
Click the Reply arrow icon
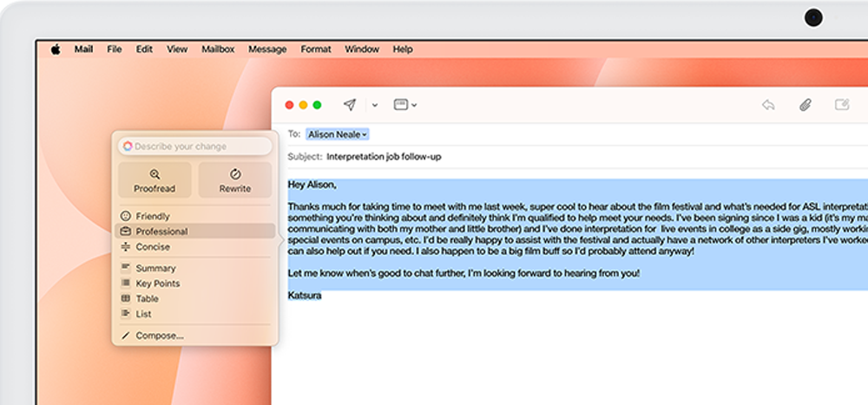768,105
